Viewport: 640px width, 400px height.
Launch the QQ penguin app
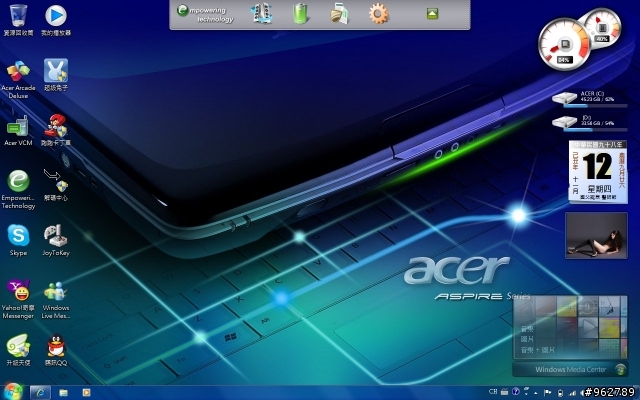[56, 350]
